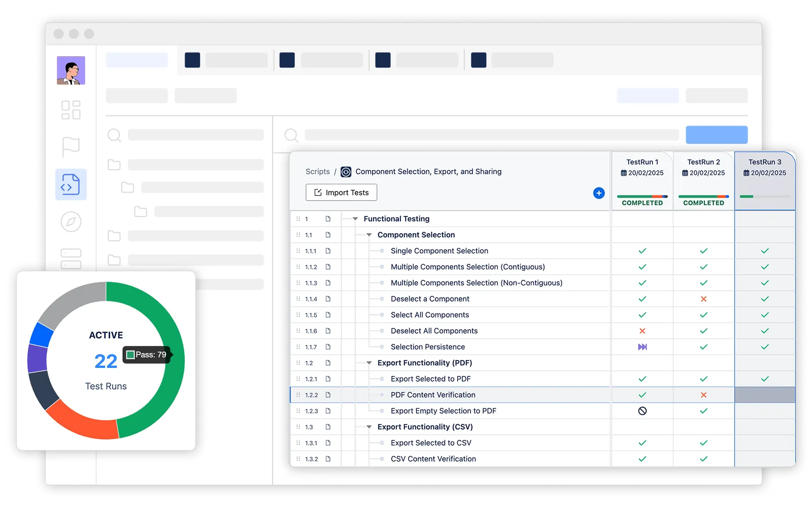Click the blue plus add button
Viewport: 812px width, 508px height.
point(599,193)
